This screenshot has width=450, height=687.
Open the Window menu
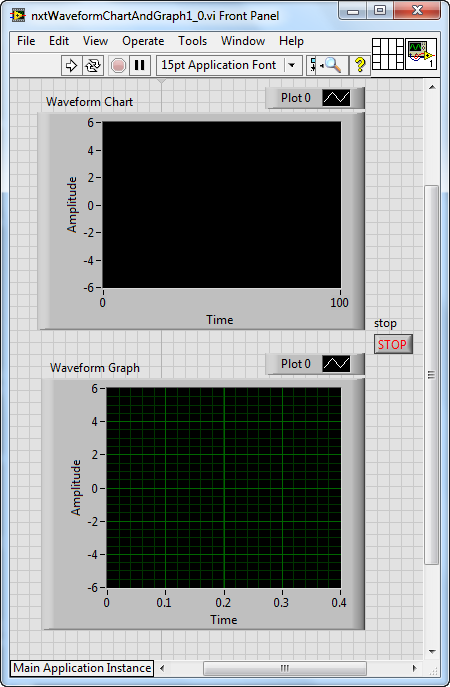pos(243,41)
